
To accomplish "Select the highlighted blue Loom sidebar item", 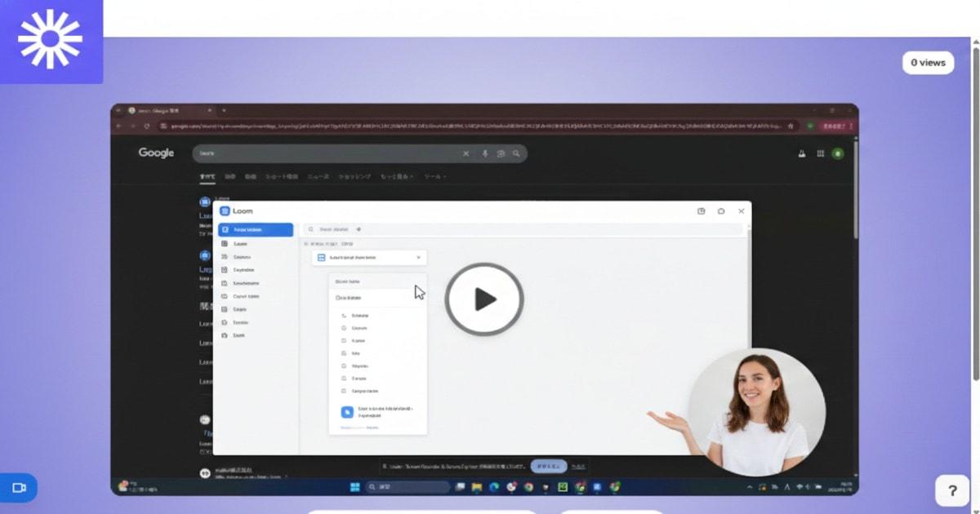I will [256, 230].
